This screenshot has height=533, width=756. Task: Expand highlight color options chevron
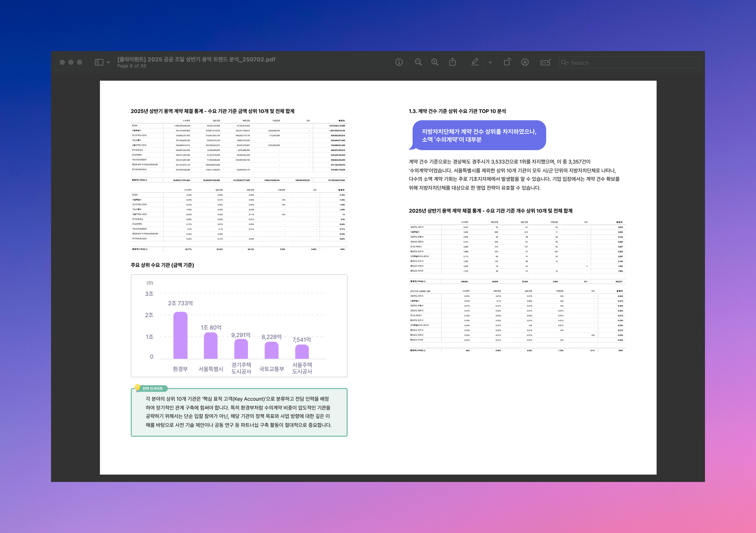point(490,63)
